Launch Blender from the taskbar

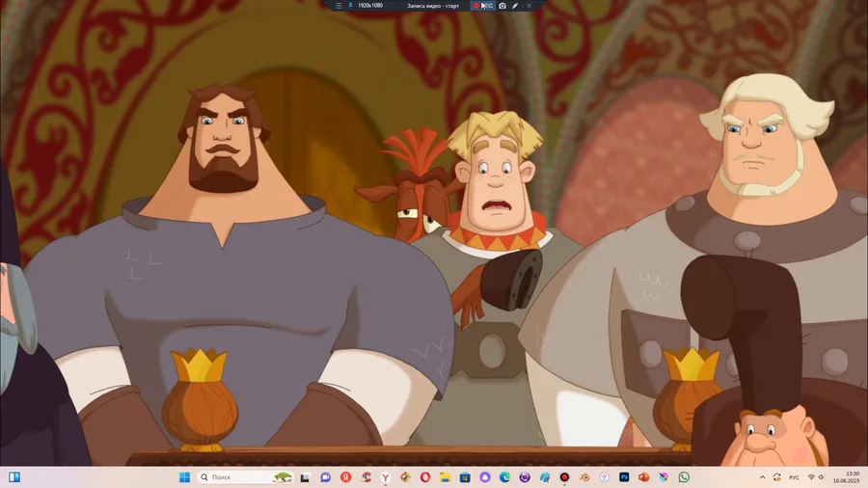click(584, 477)
